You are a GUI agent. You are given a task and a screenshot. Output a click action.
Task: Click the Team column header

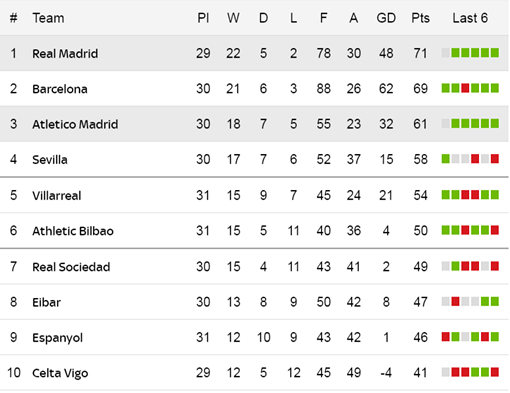[48, 18]
